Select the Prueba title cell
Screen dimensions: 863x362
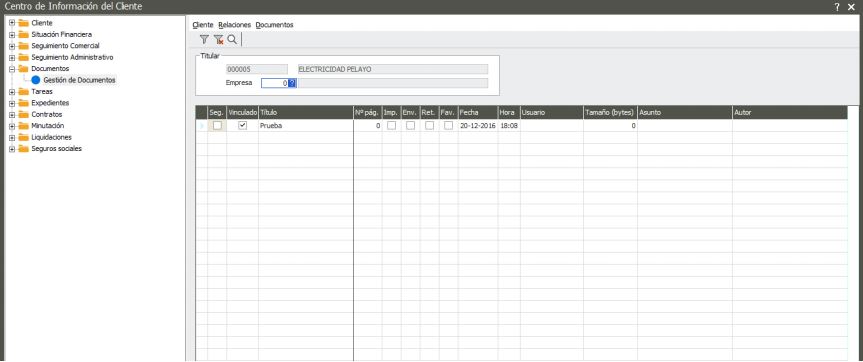pos(305,125)
